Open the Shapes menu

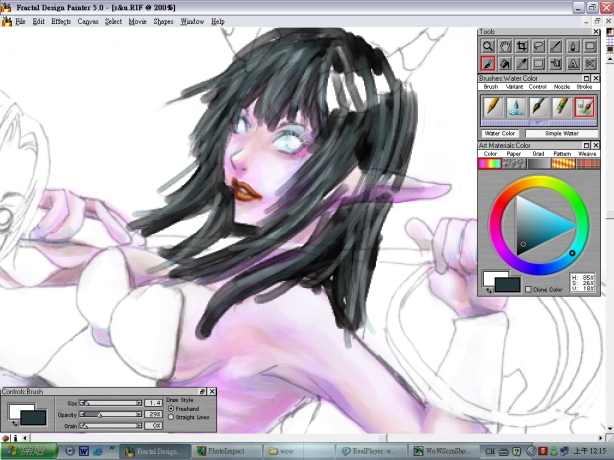point(163,22)
